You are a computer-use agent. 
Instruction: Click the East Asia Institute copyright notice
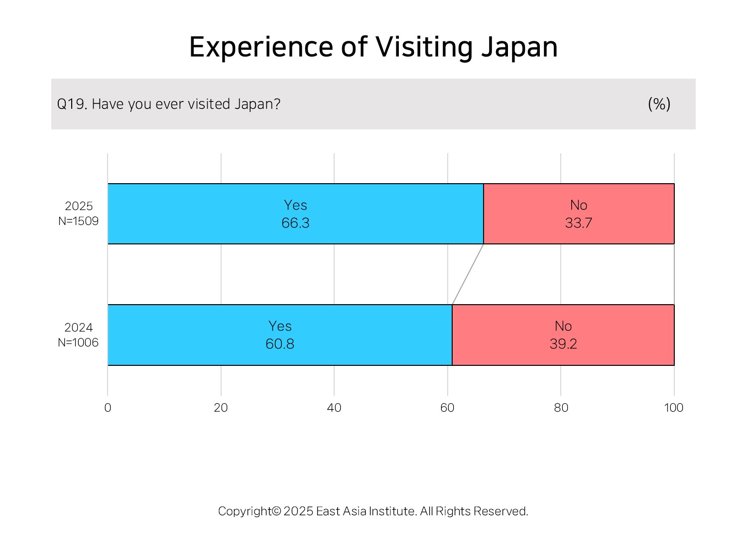[x=373, y=511]
